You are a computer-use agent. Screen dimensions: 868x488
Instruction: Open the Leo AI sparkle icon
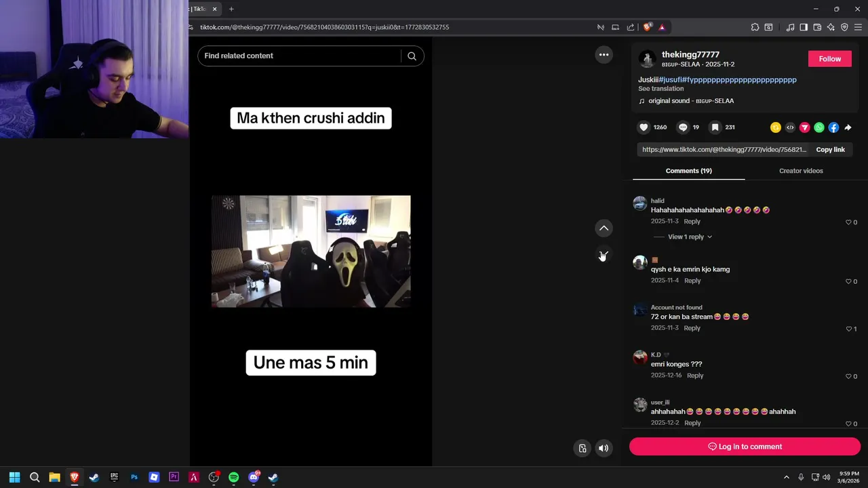pyautogui.click(x=831, y=27)
